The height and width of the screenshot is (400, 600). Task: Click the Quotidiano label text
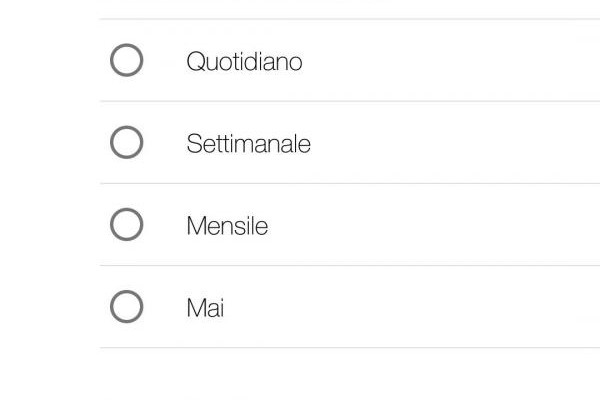click(244, 62)
